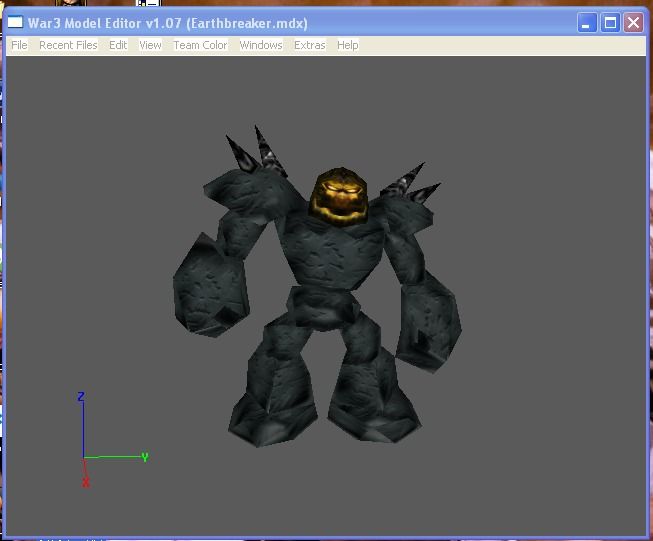Screen dimensions: 653x541
Task: Minimize the War3 Model Editor window
Action: pos(587,22)
